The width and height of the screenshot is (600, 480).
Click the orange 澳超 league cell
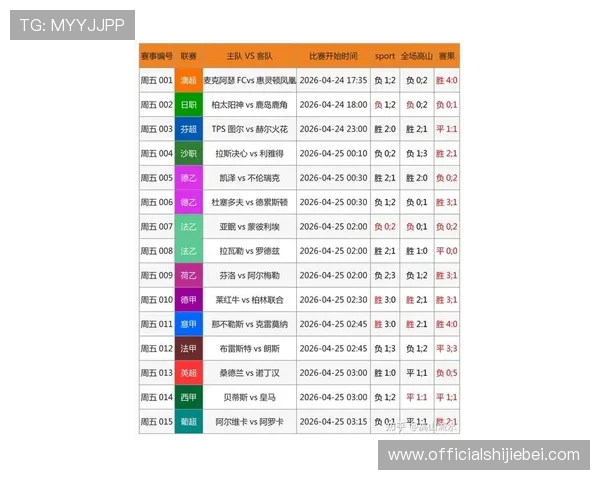pos(189,80)
